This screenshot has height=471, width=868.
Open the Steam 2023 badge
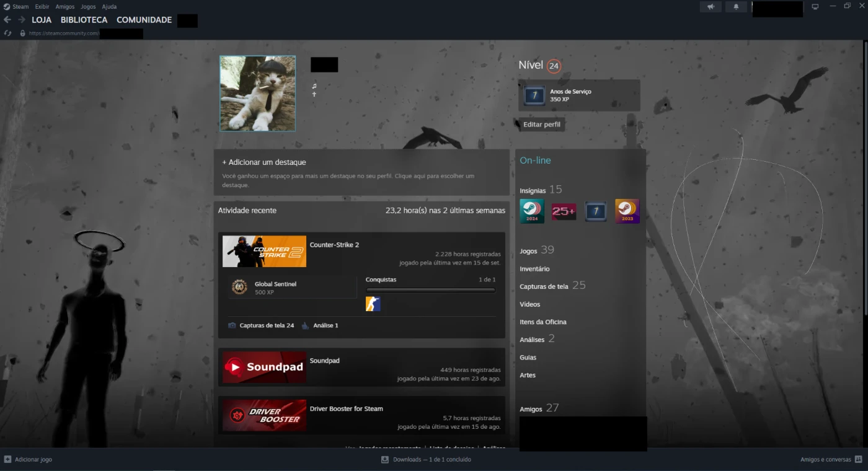[627, 211]
